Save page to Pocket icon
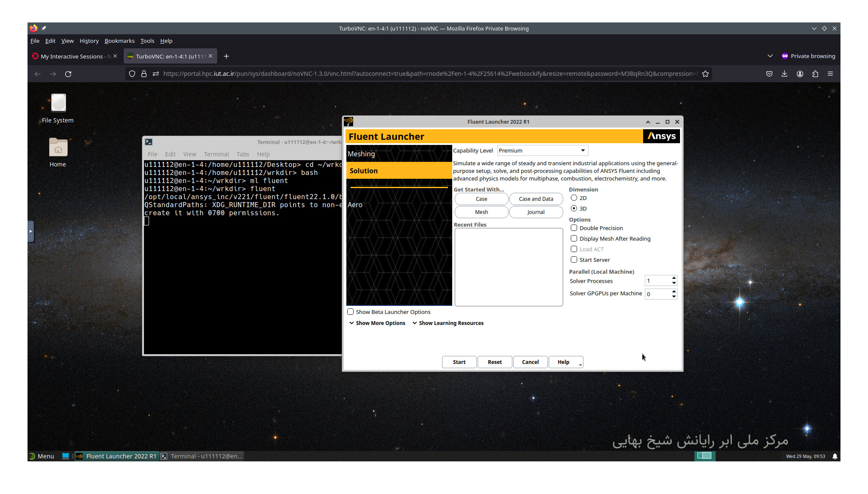This screenshot has height=494, width=868. point(769,74)
